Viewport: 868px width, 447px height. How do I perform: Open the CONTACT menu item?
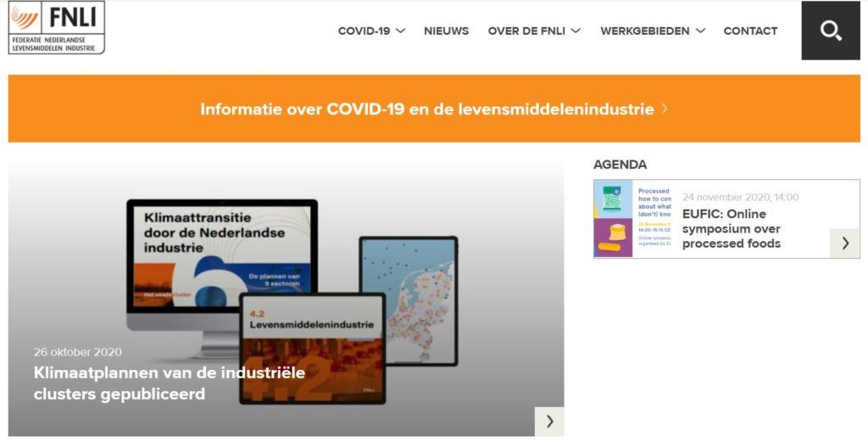tap(750, 31)
